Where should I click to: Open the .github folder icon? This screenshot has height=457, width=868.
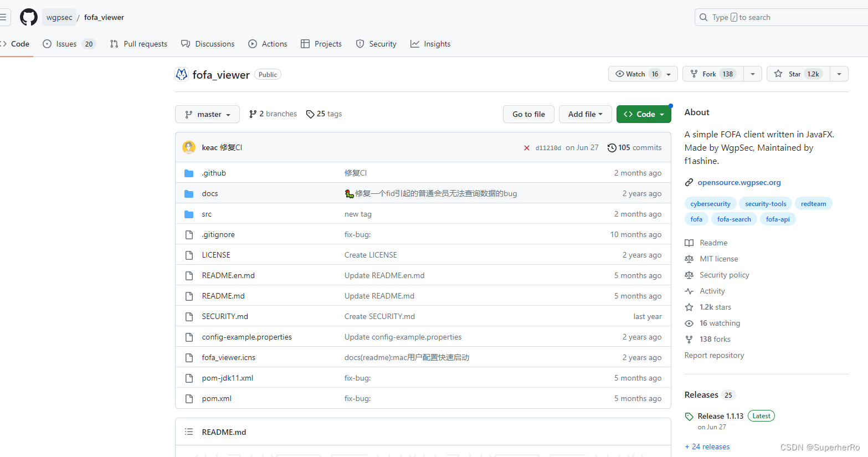tap(189, 173)
